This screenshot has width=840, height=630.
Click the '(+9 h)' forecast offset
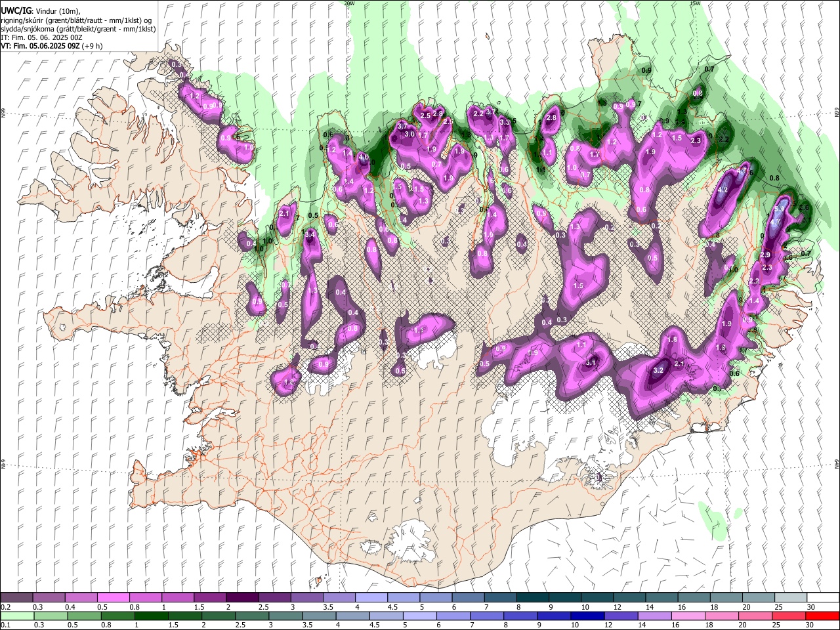click(x=93, y=46)
